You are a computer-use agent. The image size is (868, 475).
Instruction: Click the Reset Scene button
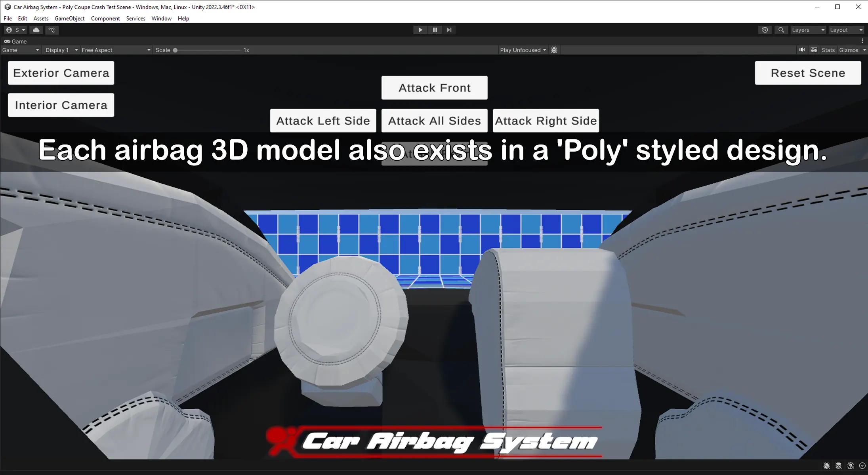point(807,73)
